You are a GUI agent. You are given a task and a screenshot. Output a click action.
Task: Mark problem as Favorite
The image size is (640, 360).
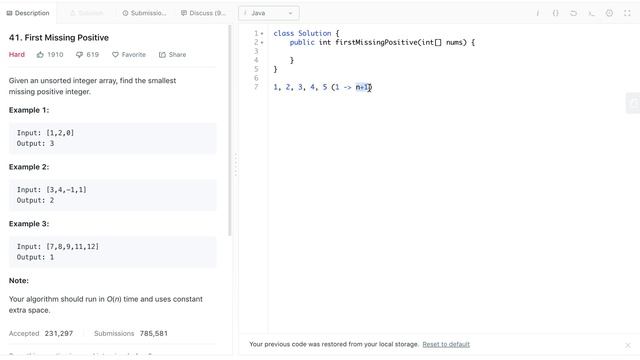point(129,55)
